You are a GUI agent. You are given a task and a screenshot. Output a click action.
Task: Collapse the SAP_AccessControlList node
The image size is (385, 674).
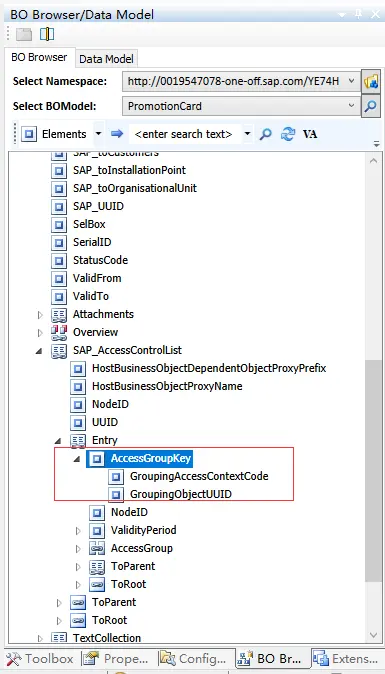tap(39, 351)
